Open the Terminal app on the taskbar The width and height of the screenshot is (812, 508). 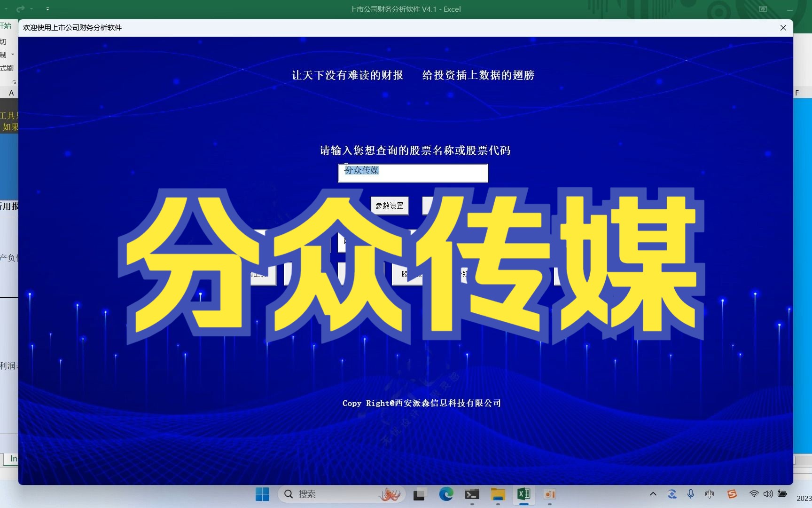pyautogui.click(x=472, y=494)
